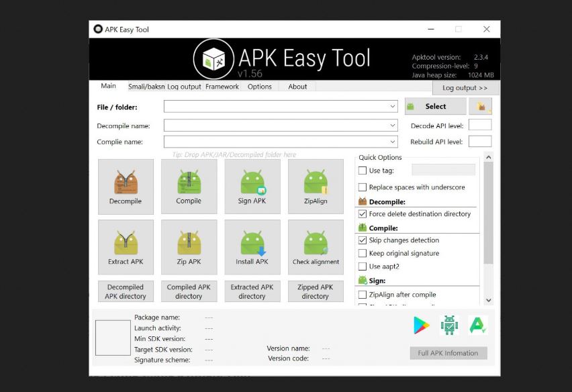The width and height of the screenshot is (572, 392).
Task: Open Zipped APK directory
Action: pyautogui.click(x=316, y=291)
